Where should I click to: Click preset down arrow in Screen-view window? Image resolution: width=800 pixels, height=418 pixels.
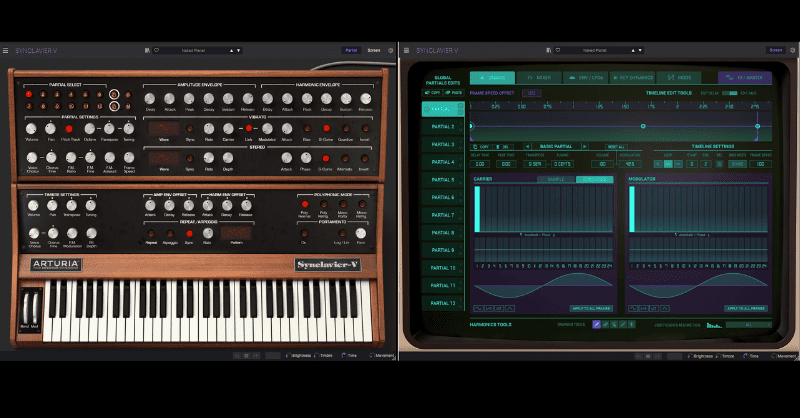[640, 51]
